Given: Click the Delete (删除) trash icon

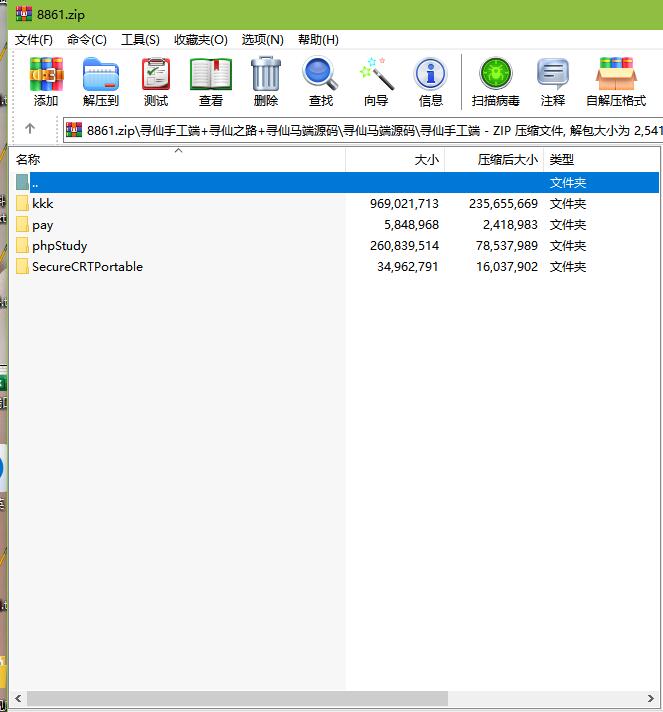Looking at the screenshot, I should [x=266, y=82].
